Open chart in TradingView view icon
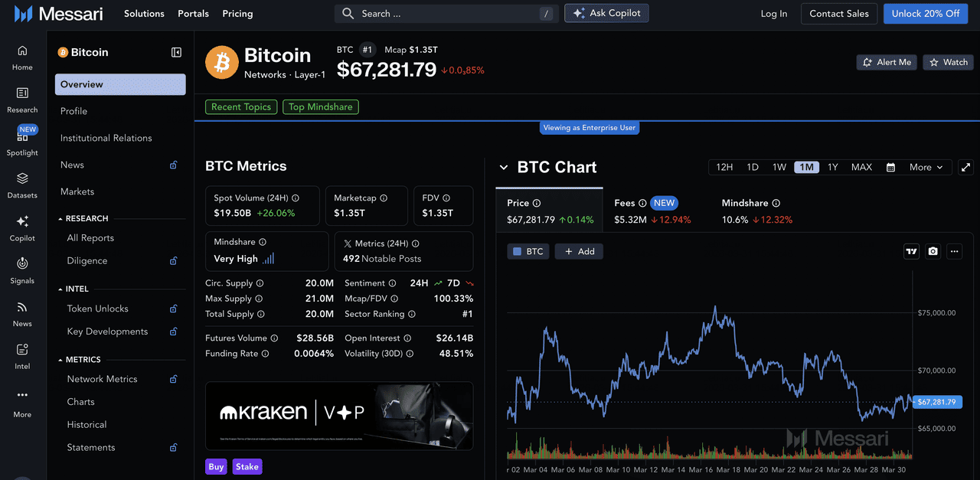Screen dimensions: 980x480 point(911,251)
